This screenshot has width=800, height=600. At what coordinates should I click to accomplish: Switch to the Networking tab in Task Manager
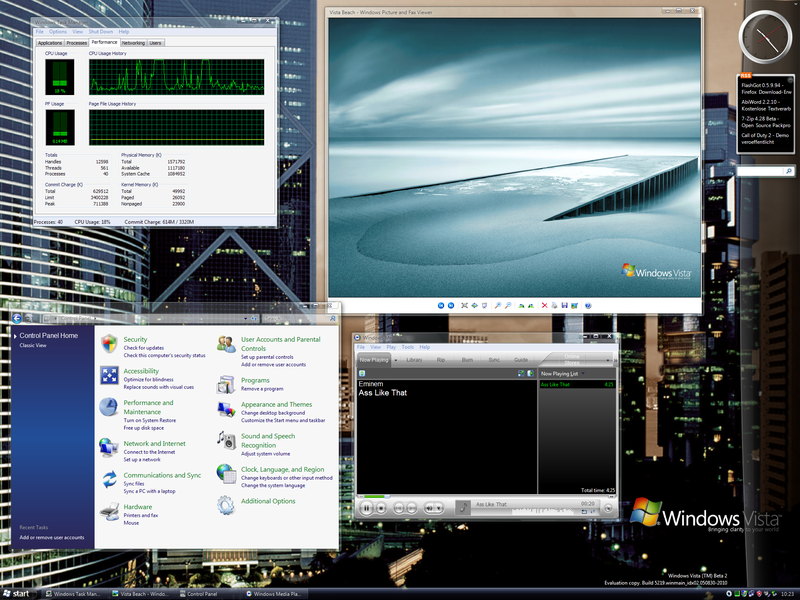(133, 43)
